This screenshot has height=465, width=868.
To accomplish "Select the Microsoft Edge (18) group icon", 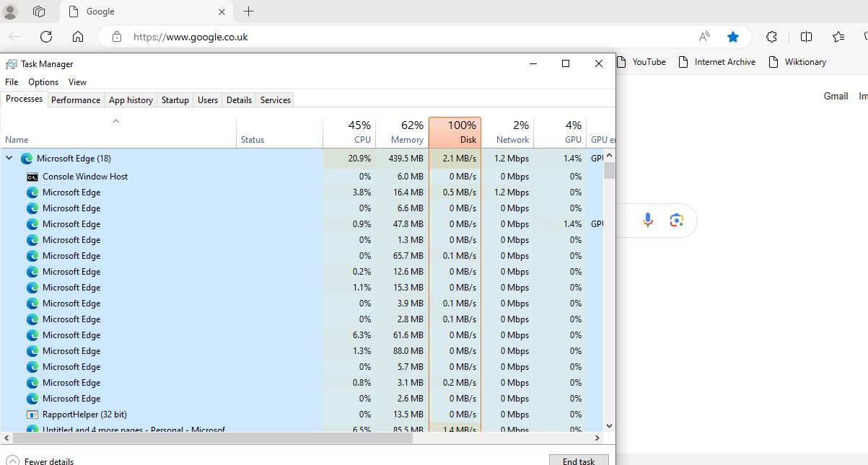I will [27, 159].
